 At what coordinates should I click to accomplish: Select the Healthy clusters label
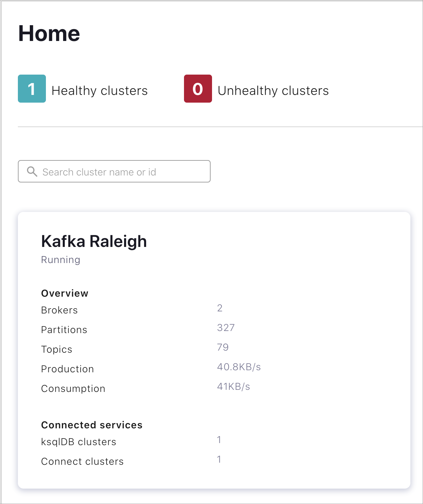(x=100, y=91)
